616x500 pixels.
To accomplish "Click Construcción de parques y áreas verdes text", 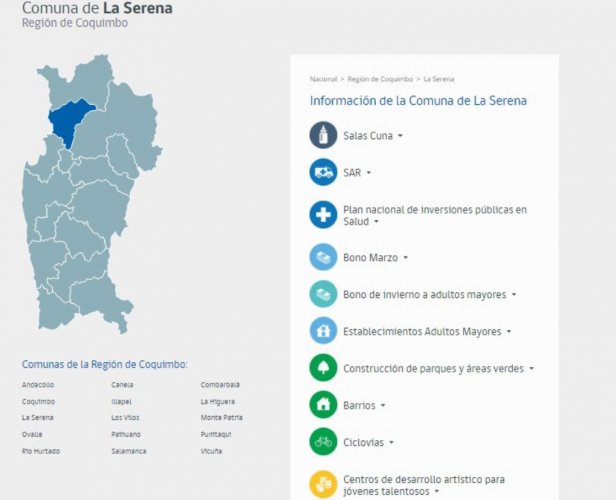I will (x=433, y=368).
